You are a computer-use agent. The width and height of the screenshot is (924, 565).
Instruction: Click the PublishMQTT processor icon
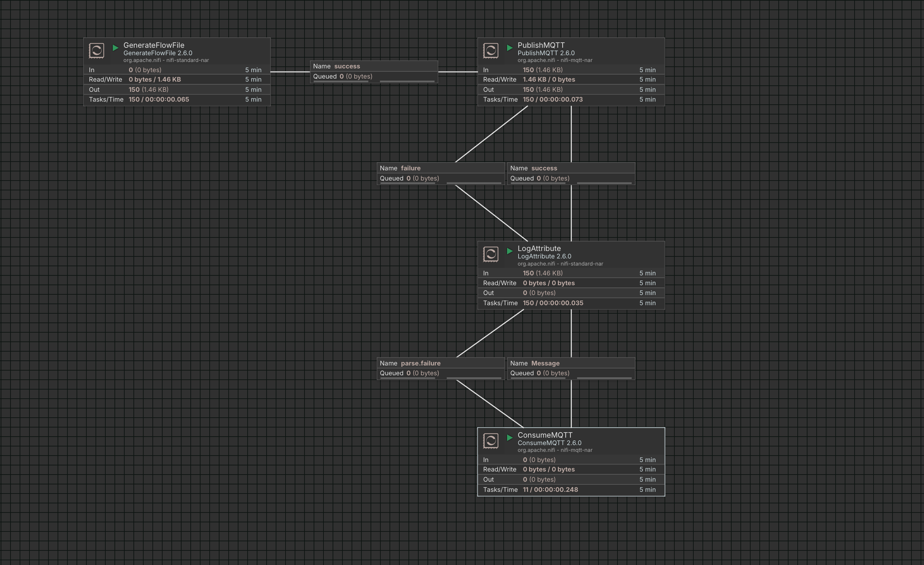(490, 50)
